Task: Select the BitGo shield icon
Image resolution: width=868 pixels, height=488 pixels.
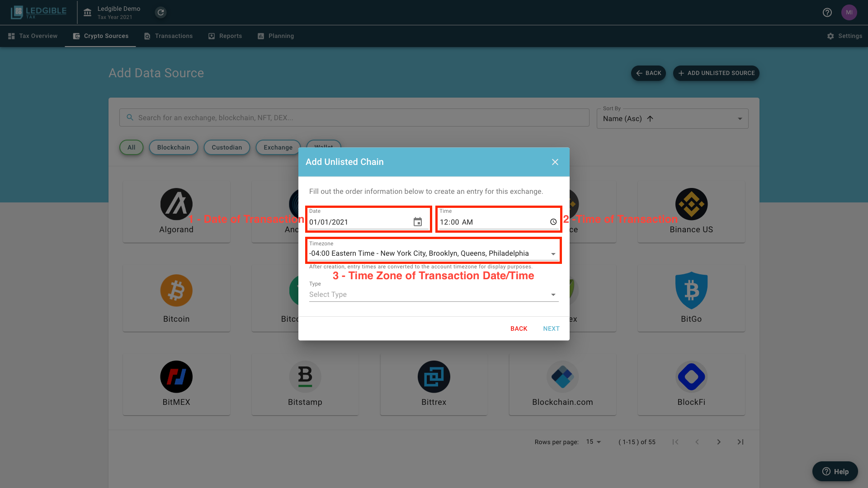Action: tap(691, 291)
